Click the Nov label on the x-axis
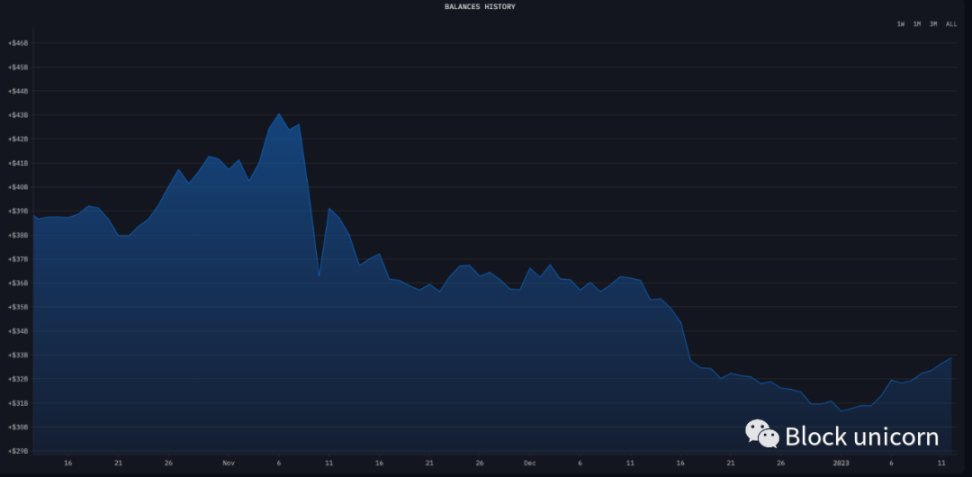Viewport: 972px width, 477px height. coord(228,463)
